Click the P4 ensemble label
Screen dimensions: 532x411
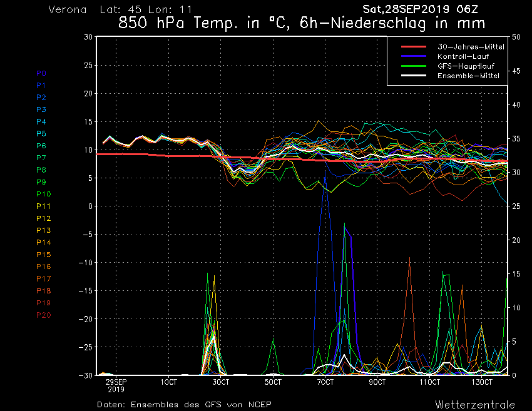click(x=41, y=122)
